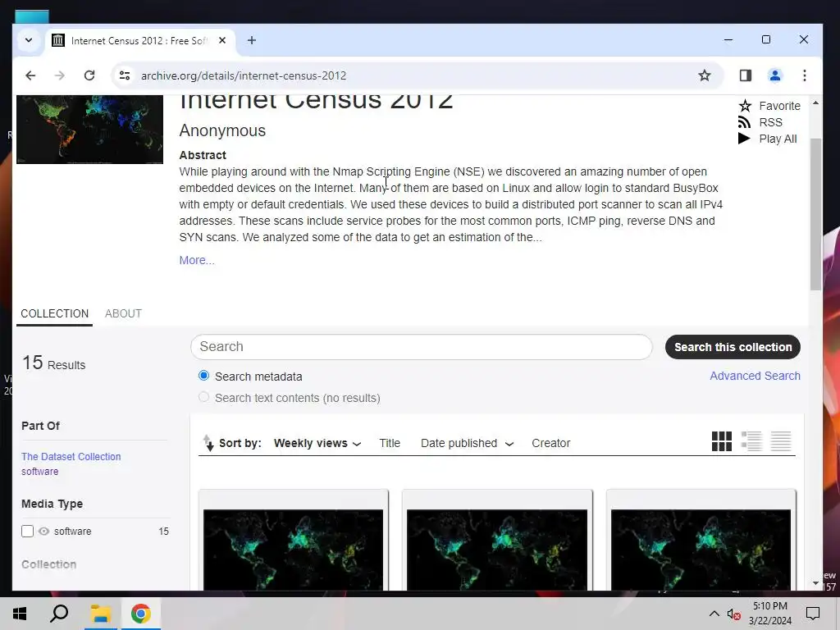Image resolution: width=840 pixels, height=630 pixels.
Task: Switch to the ABOUT tab
Action: click(x=123, y=313)
